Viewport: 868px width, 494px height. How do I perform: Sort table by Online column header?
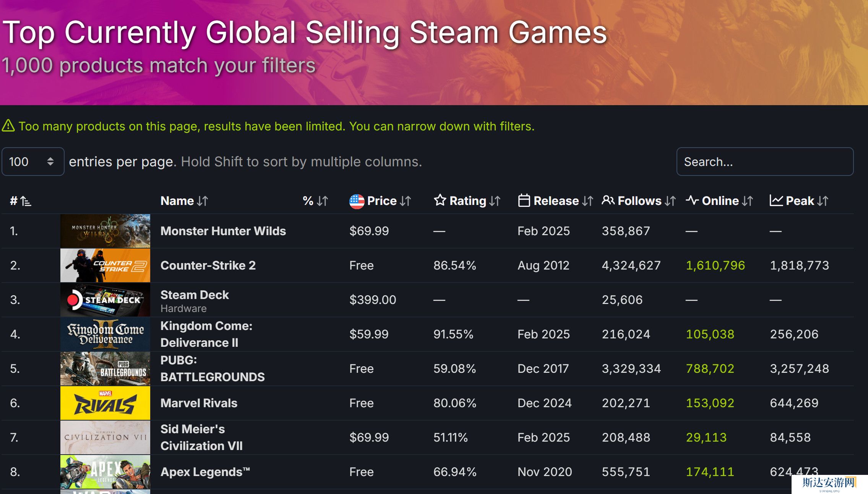[x=720, y=201]
